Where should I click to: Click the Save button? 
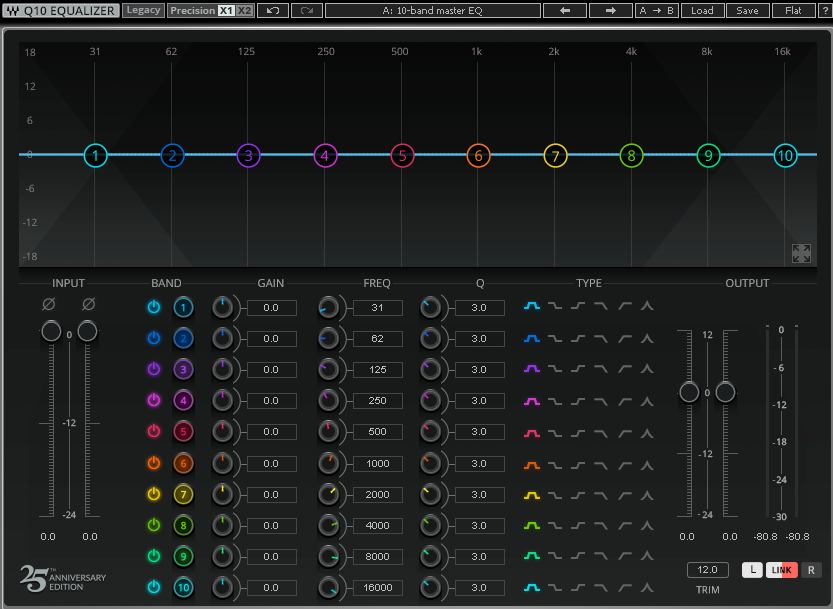pos(747,11)
